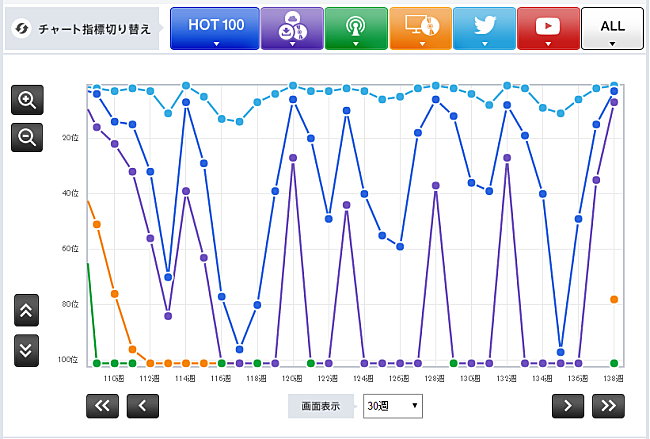Image resolution: width=650 pixels, height=439 pixels.
Task: Click the orange data point at the last week
Action: [614, 299]
